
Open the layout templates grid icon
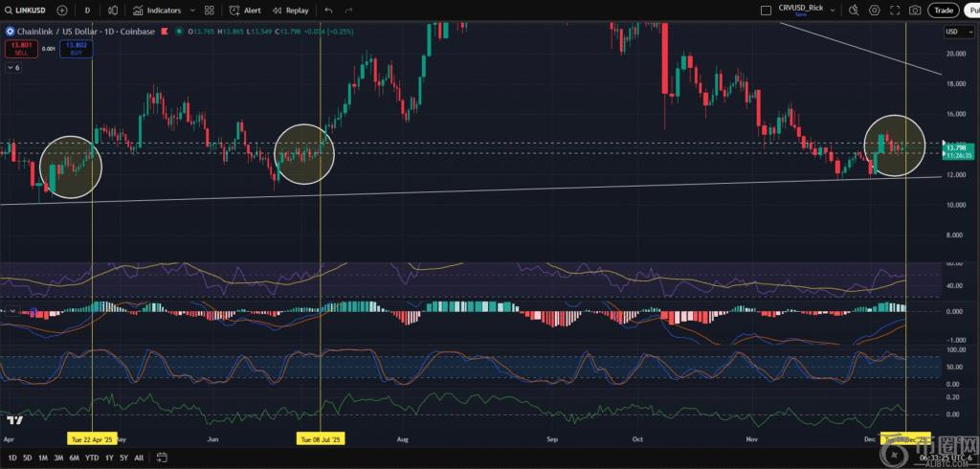tap(208, 10)
